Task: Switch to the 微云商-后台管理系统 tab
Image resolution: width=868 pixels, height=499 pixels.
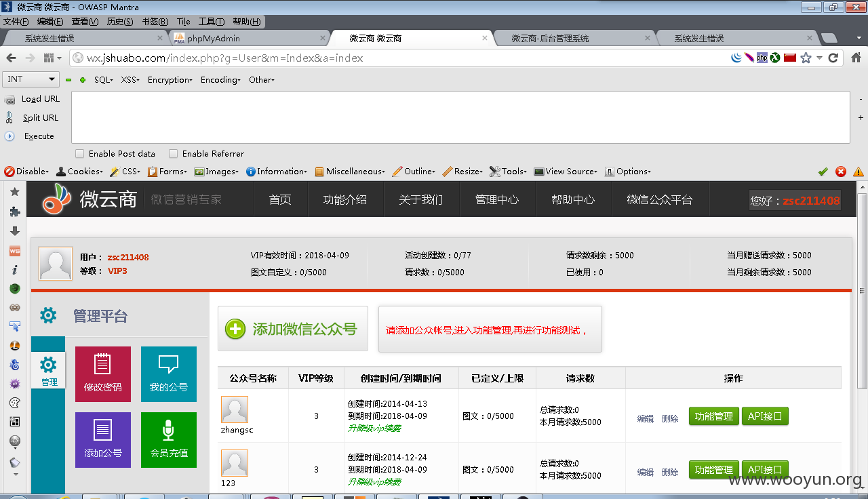Action: click(575, 39)
